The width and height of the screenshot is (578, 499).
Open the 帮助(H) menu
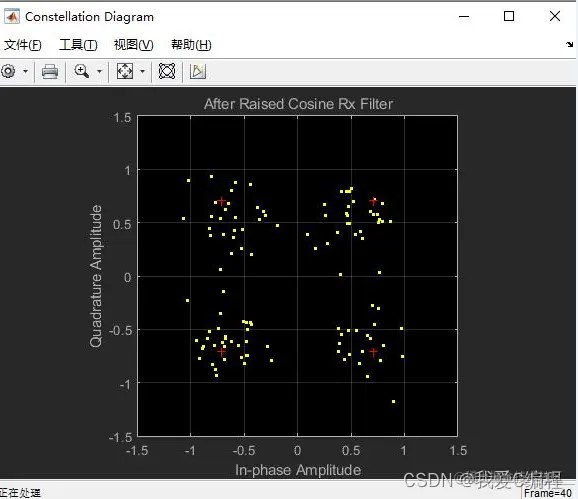pyautogui.click(x=191, y=45)
